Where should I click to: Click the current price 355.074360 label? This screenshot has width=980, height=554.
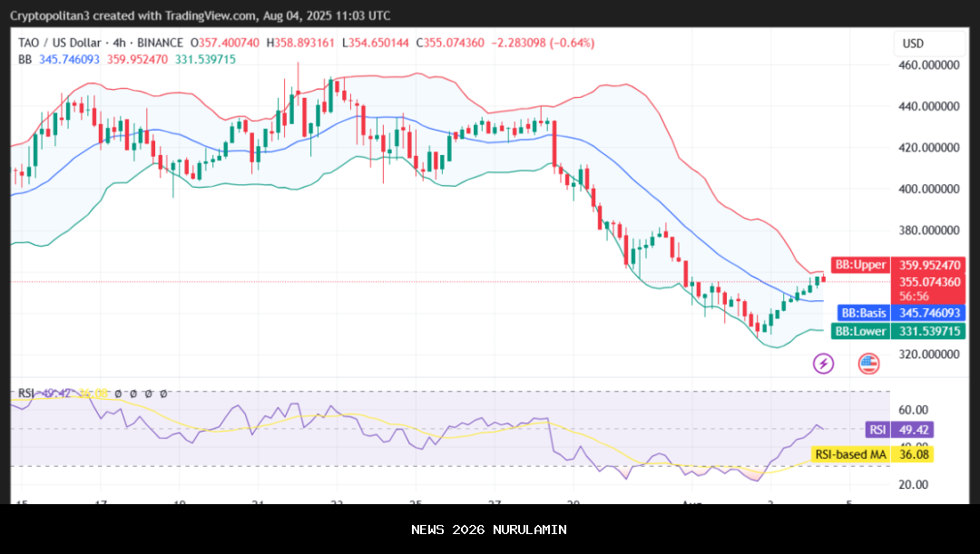point(929,282)
